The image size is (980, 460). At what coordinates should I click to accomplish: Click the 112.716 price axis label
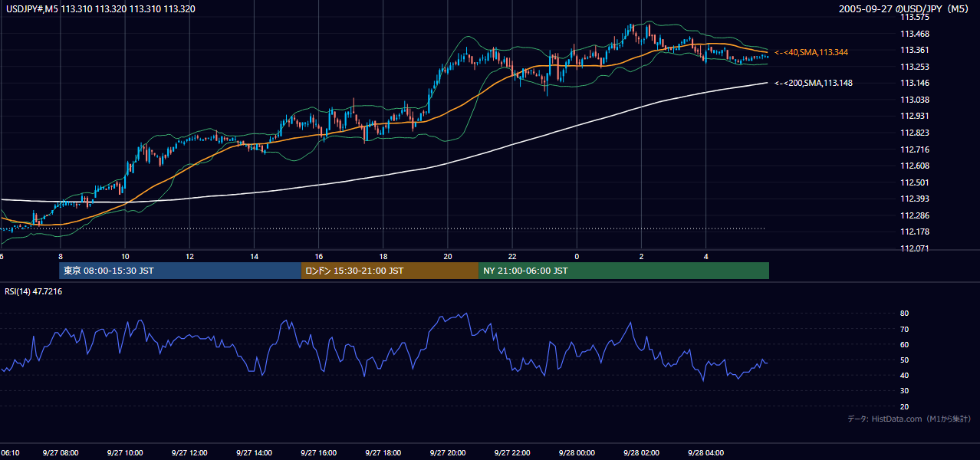(915, 149)
